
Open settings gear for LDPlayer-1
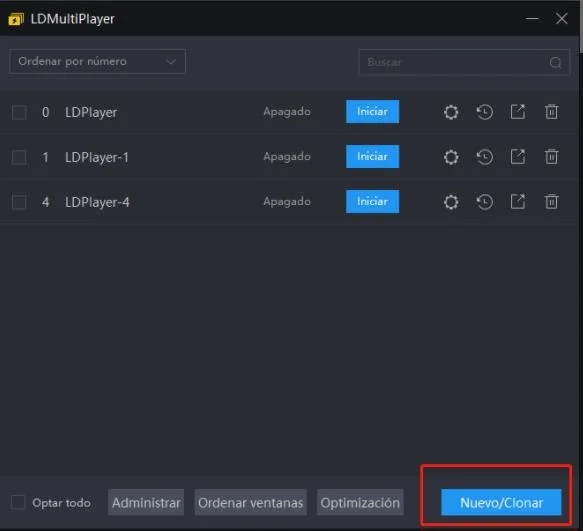coord(451,157)
